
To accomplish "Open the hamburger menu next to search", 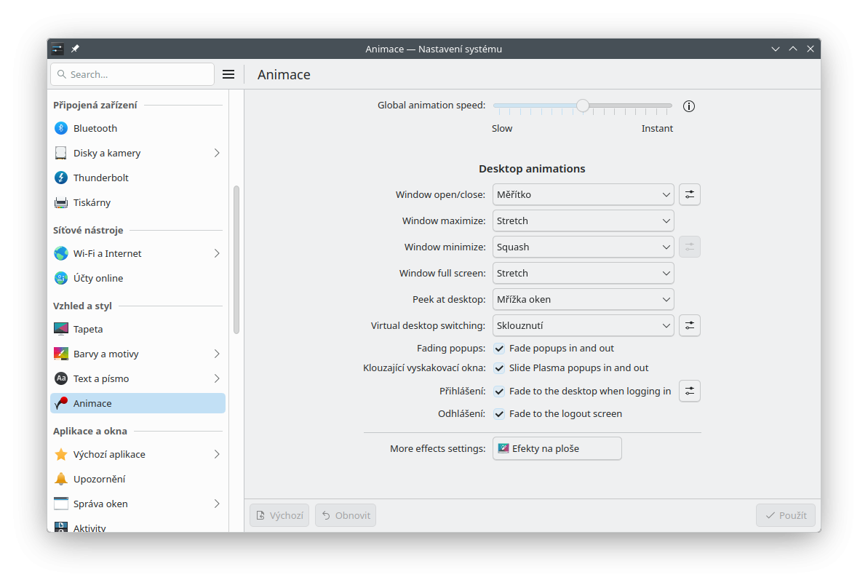I will click(228, 74).
